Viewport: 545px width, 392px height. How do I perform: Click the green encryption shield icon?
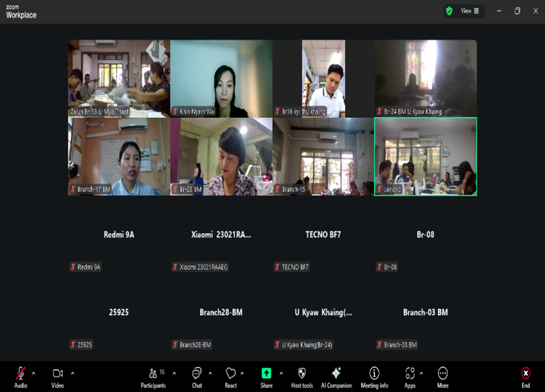pos(449,11)
